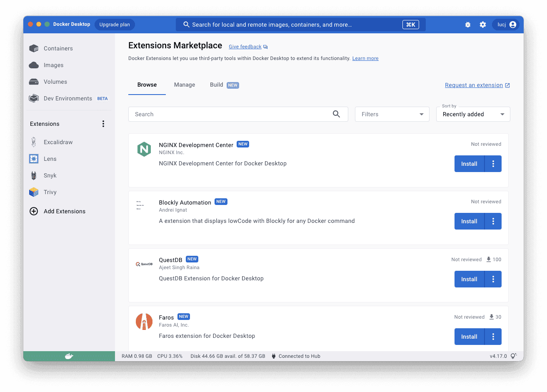Click the Add Extensions label
This screenshot has height=392, width=547.
tap(65, 211)
